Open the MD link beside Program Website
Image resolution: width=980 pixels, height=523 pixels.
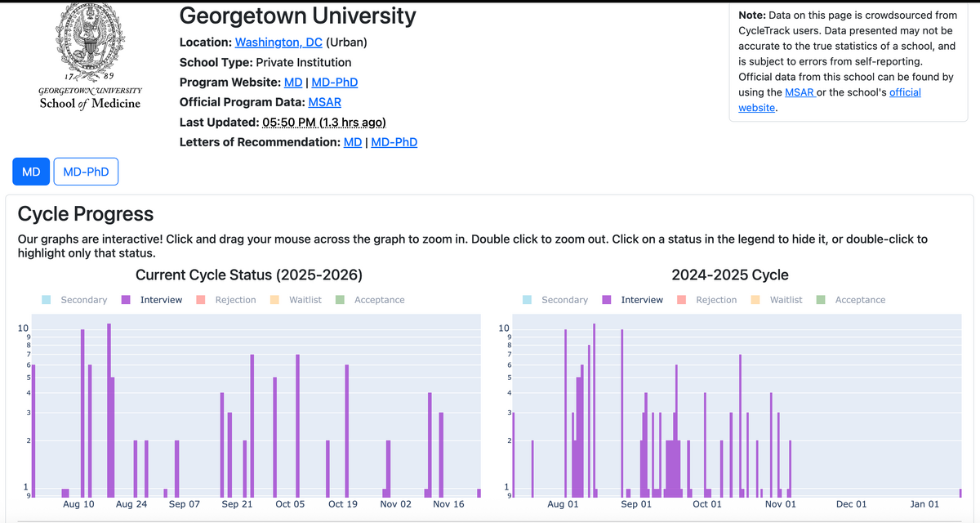click(293, 82)
